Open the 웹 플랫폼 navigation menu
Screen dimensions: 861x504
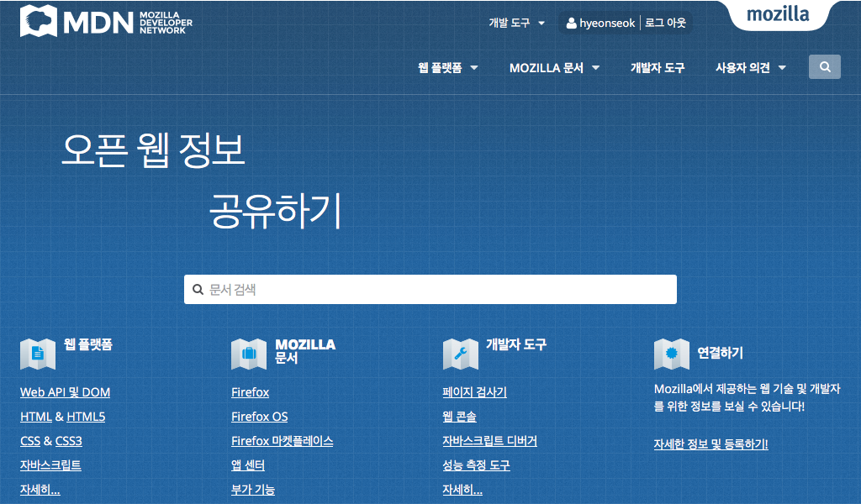coord(447,67)
